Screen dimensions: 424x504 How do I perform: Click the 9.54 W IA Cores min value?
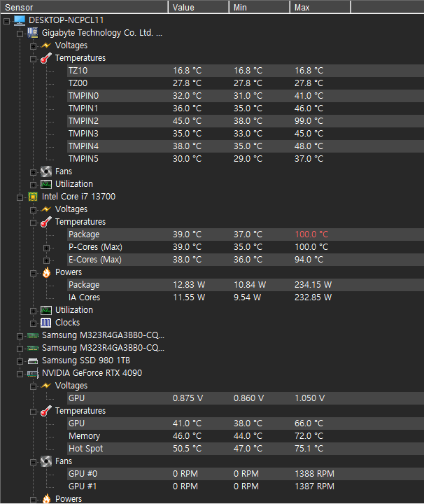pyautogui.click(x=248, y=297)
